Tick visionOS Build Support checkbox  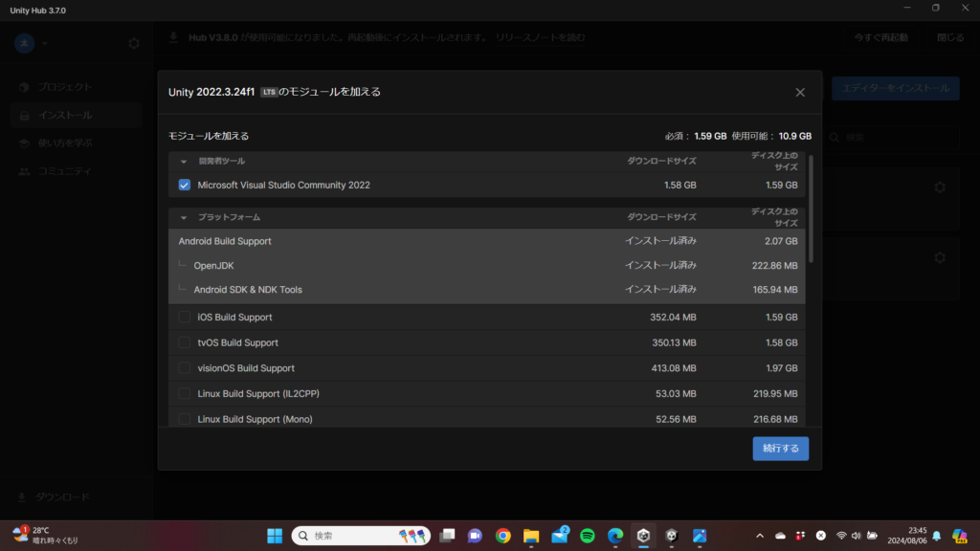[x=185, y=368]
